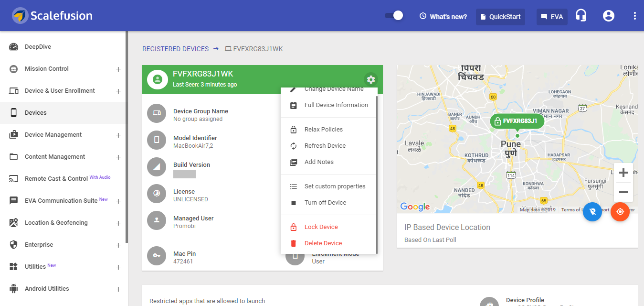Open Remote Cast & Control
Viewport: 644px width, 306px height.
coord(56,179)
